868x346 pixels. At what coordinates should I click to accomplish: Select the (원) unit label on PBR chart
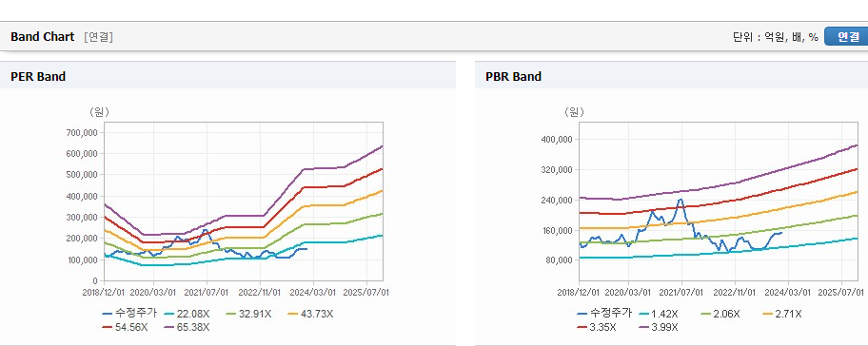coord(574,112)
